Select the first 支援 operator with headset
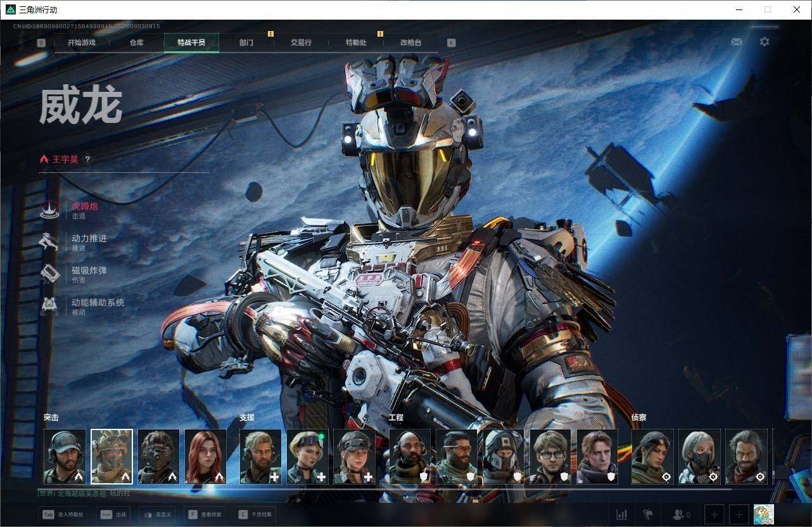 pos(260,457)
